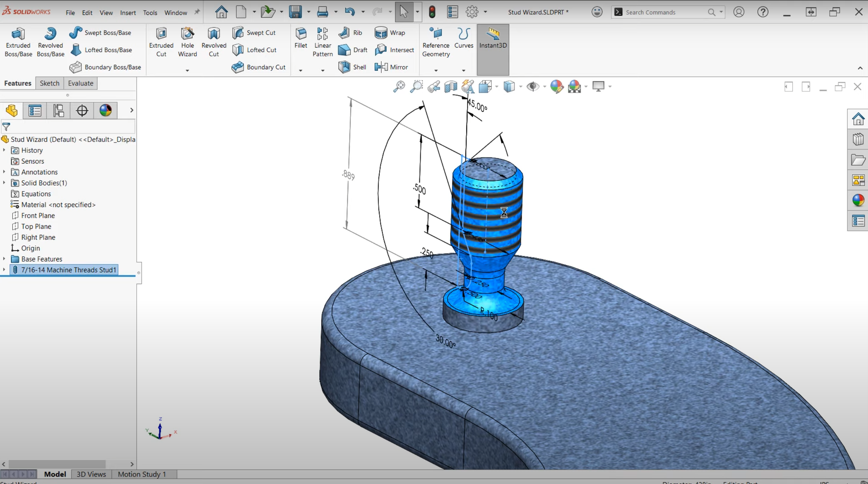Click the Undo icon
Viewport: 868px width, 484px height.
click(350, 12)
